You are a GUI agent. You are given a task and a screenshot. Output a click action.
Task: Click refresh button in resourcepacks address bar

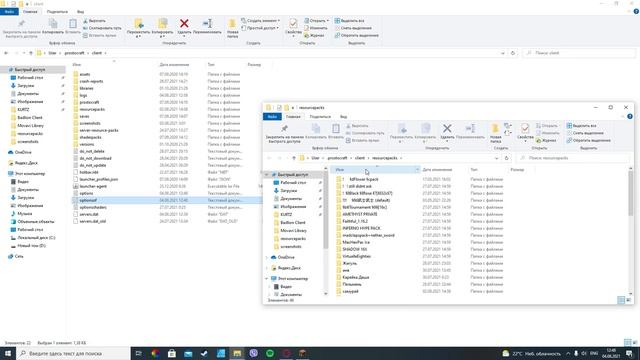(x=507, y=158)
